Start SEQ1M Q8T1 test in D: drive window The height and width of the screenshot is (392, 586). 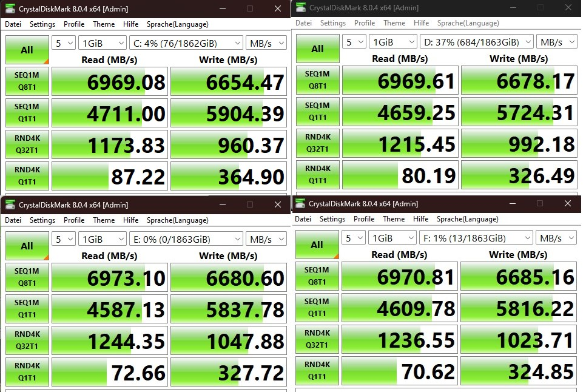[x=318, y=80]
